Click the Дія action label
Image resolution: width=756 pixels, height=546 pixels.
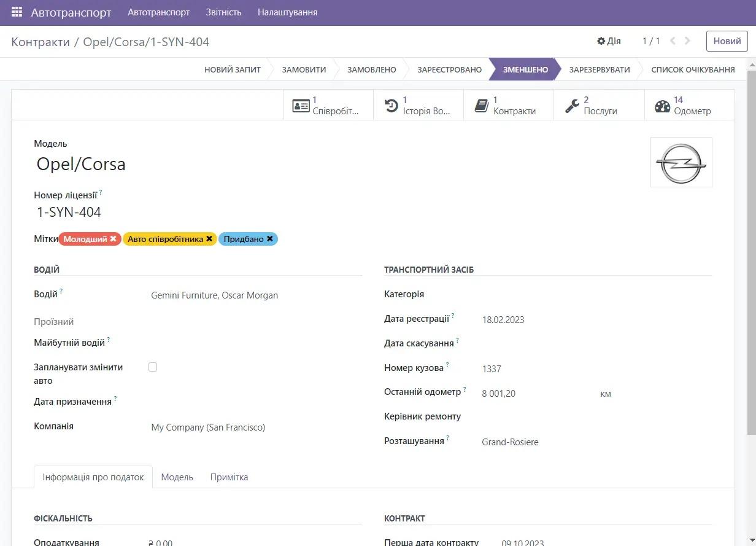coord(614,41)
